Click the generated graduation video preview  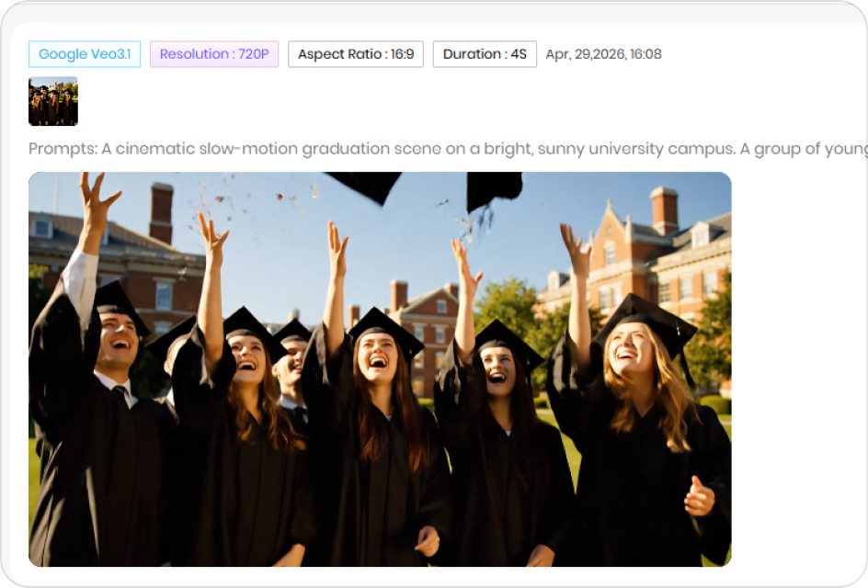379,367
